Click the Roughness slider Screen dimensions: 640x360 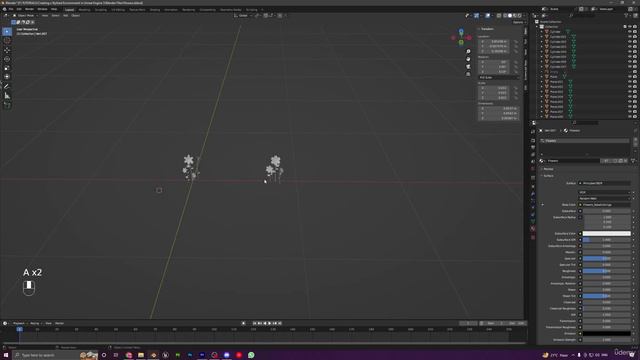coord(607,271)
